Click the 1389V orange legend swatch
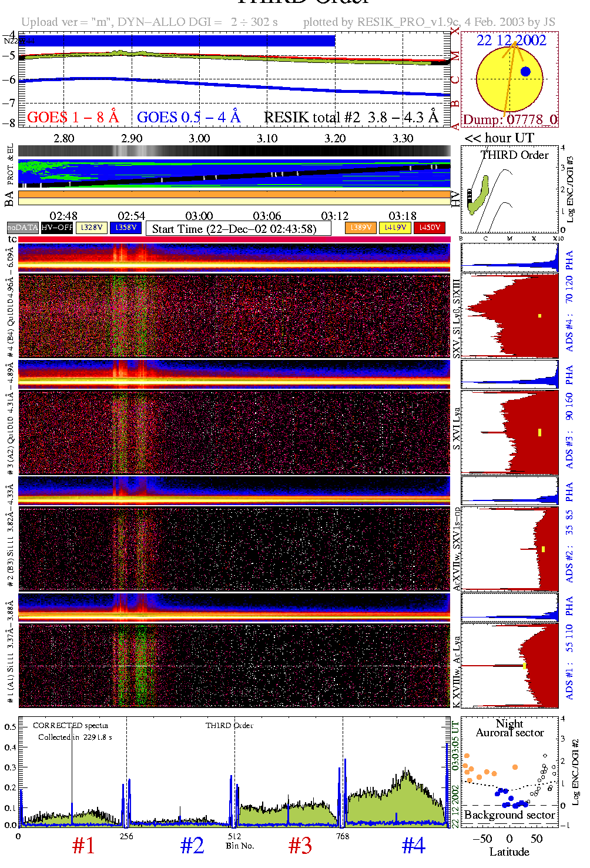The image size is (590, 868). point(360,228)
